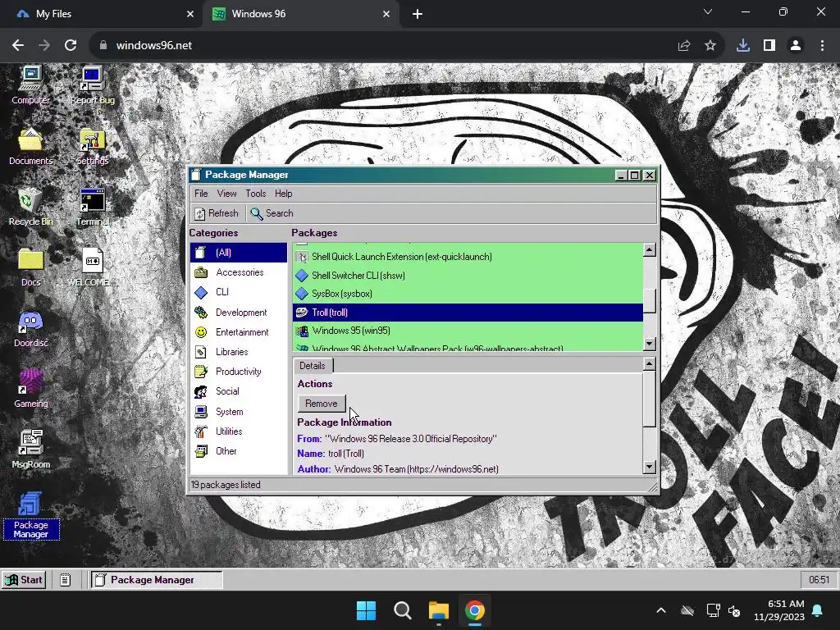The width and height of the screenshot is (840, 630).
Task: Launch the Doordisc desktop icon
Action: pos(30,328)
